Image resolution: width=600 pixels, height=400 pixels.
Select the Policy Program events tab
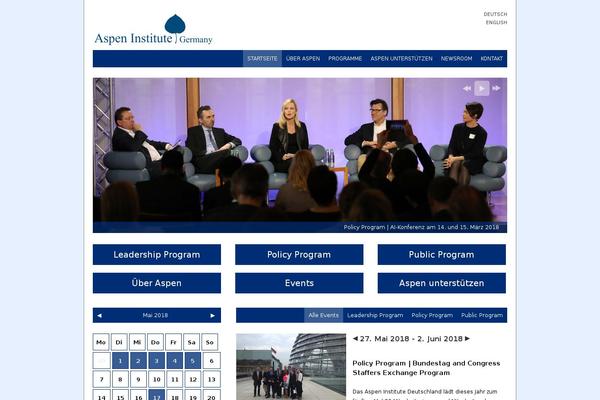click(x=432, y=315)
